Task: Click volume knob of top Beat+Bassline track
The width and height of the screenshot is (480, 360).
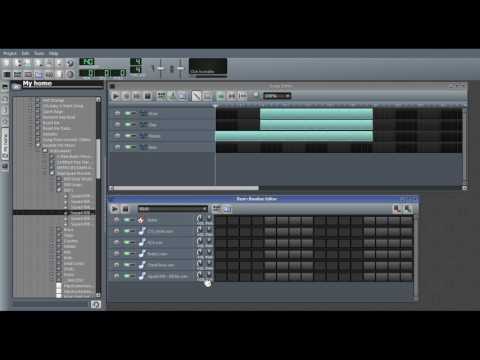Action: click(199, 218)
